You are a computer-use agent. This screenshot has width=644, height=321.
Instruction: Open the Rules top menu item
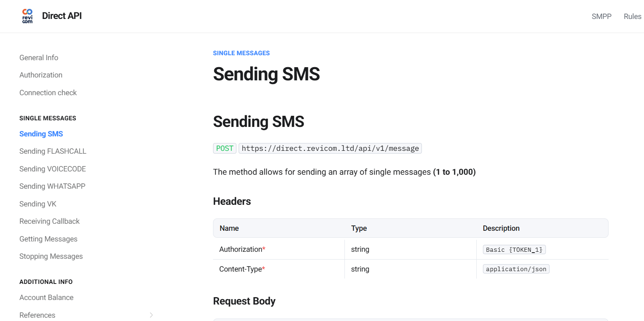coord(632,16)
